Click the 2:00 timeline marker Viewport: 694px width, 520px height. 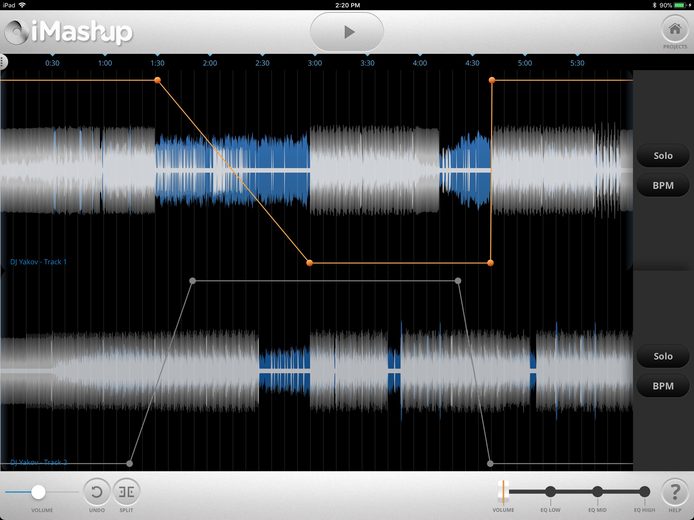[210, 63]
